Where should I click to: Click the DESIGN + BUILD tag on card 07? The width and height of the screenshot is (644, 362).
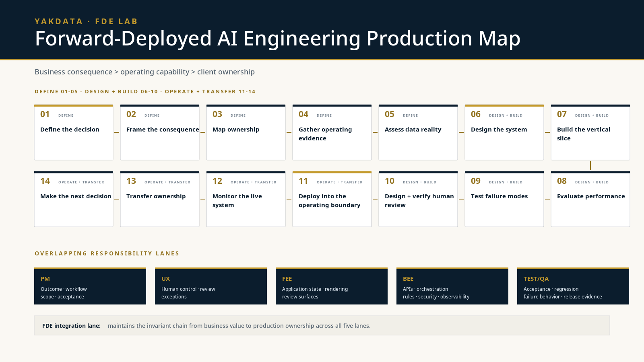592,115
